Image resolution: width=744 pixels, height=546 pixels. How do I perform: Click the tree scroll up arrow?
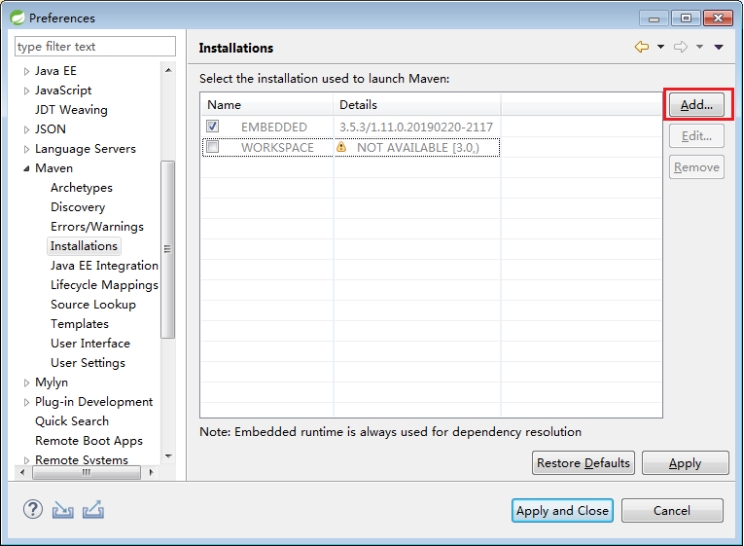click(168, 70)
